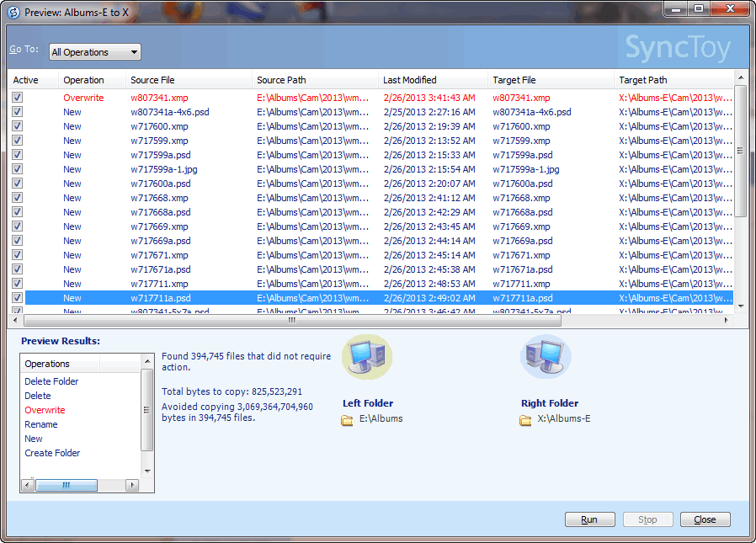The height and width of the screenshot is (543, 756).
Task: Uncheck the Active box for w807341.xmp
Action: click(x=18, y=98)
